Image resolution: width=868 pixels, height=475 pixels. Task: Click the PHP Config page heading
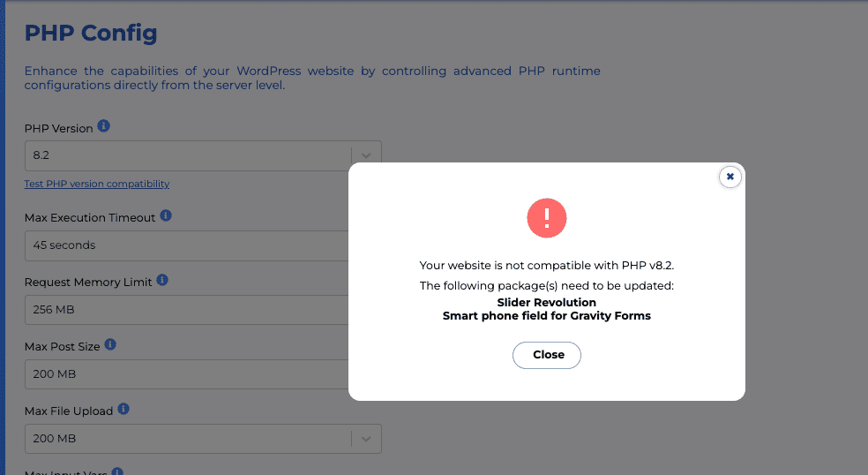tap(91, 34)
